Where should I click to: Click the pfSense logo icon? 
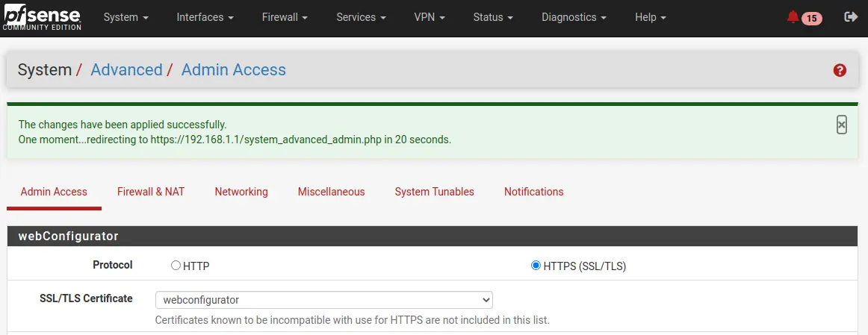tap(43, 16)
